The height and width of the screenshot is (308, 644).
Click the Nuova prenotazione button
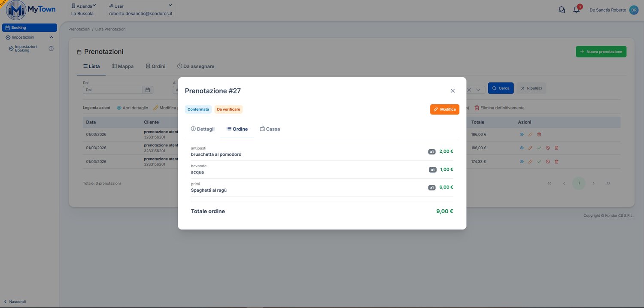(601, 51)
